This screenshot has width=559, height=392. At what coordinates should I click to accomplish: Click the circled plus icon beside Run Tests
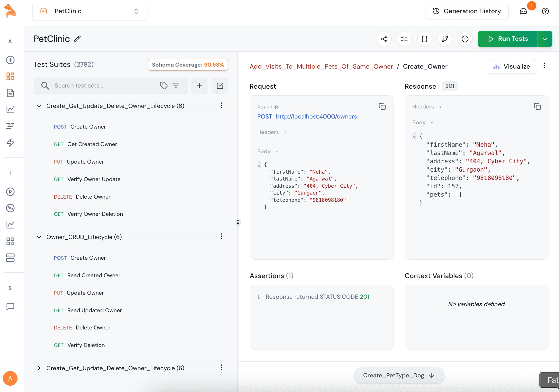click(465, 39)
